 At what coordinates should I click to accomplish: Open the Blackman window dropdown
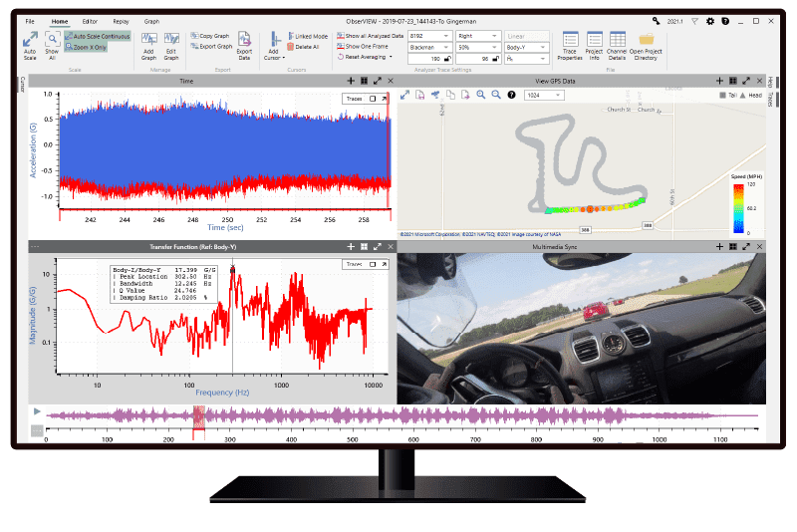[x=429, y=47]
